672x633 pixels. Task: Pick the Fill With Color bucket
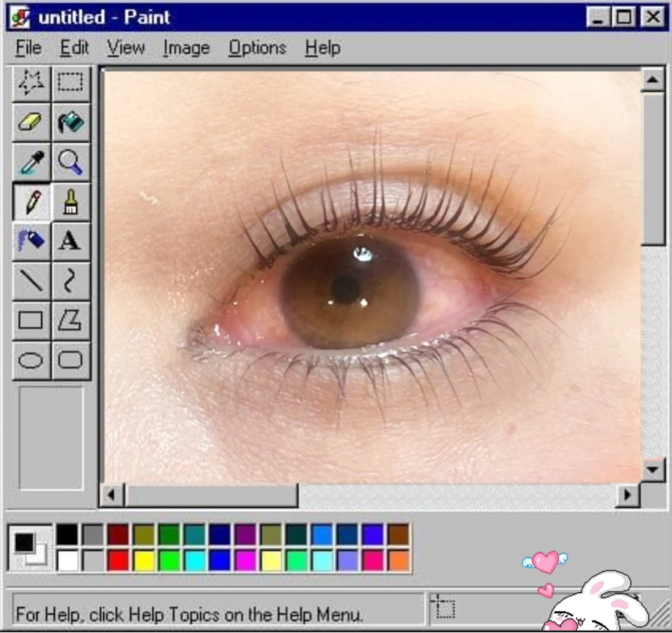[70, 122]
